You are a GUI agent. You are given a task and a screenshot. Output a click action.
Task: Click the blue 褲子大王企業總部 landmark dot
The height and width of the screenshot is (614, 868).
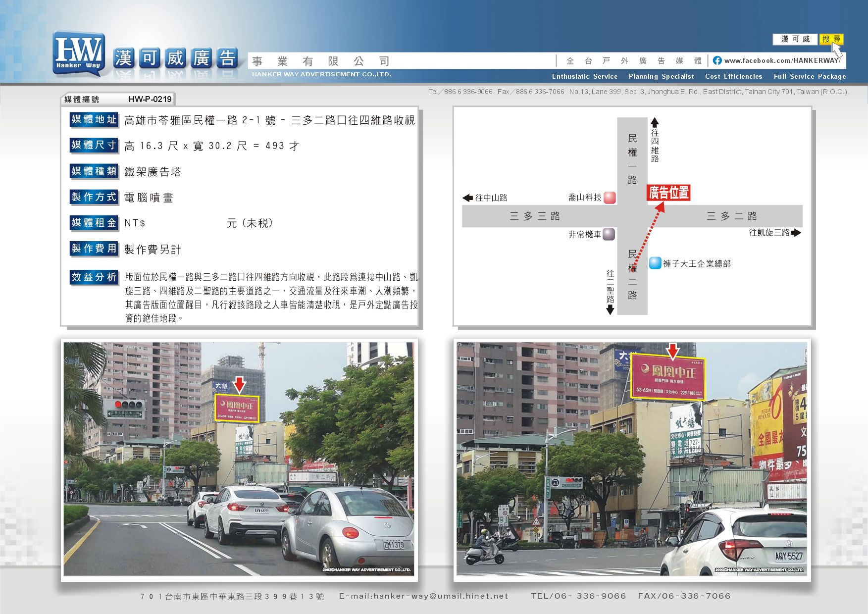655,263
